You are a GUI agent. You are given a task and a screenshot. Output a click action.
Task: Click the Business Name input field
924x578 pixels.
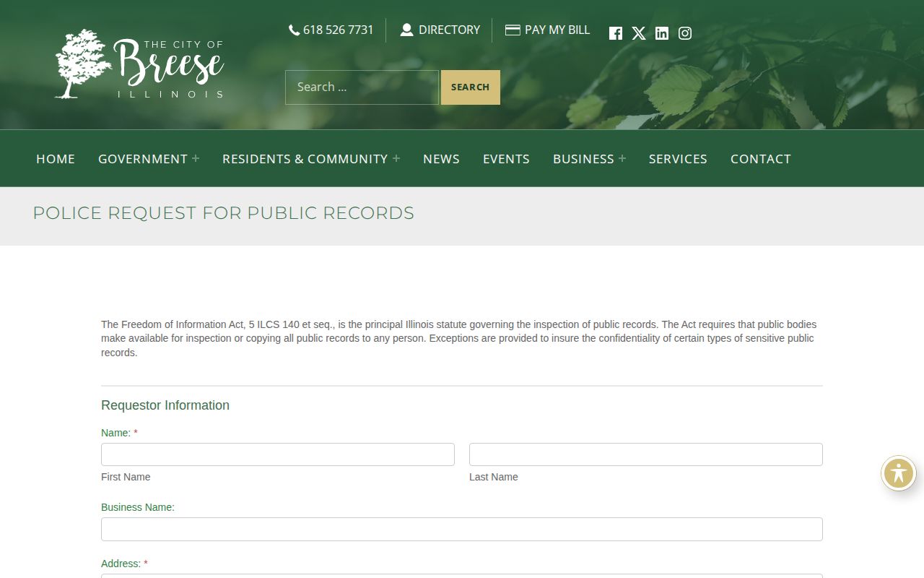pos(462,529)
